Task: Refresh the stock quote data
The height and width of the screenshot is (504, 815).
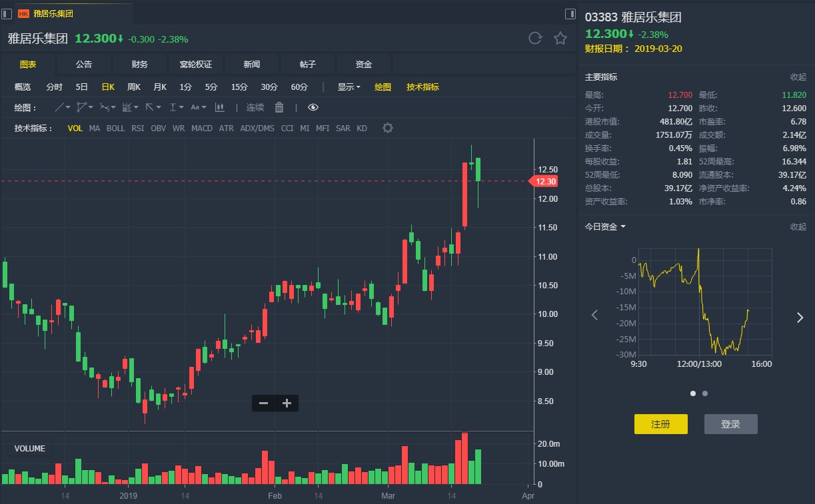Action: [x=535, y=38]
